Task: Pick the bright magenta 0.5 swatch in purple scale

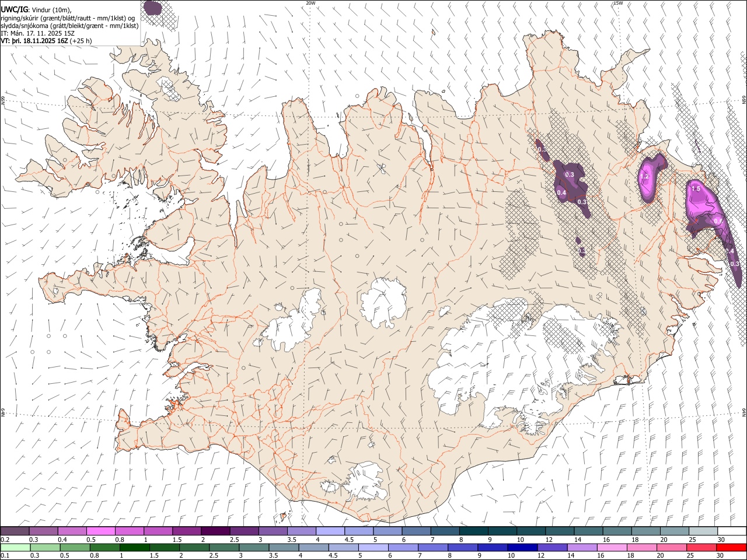Action: 101,531
